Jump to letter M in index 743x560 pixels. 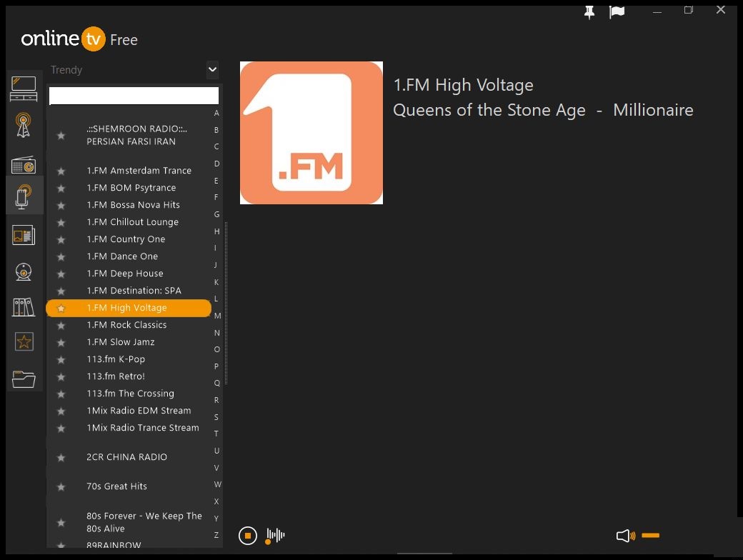pyautogui.click(x=217, y=316)
